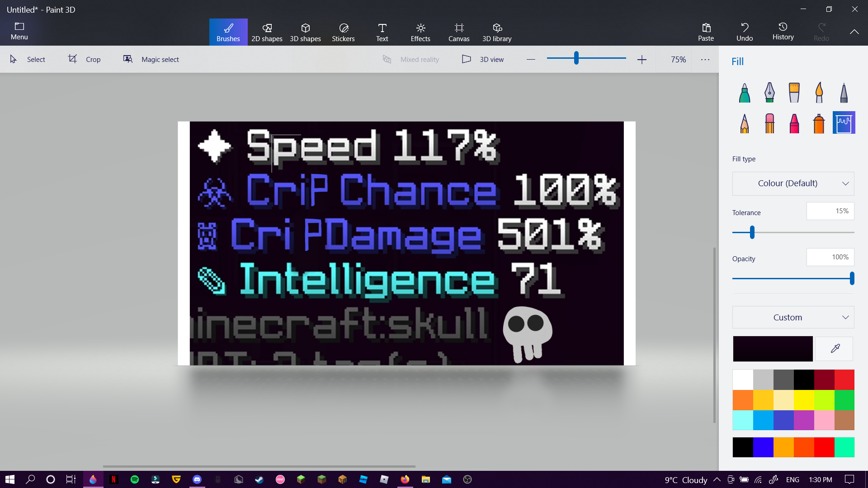Open Steam from the taskbar
The height and width of the screenshot is (488, 868).
point(259,479)
